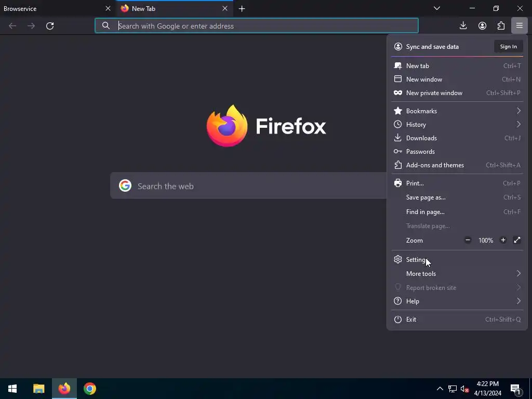Zoom out with the minus button
The height and width of the screenshot is (399, 532).
468,240
